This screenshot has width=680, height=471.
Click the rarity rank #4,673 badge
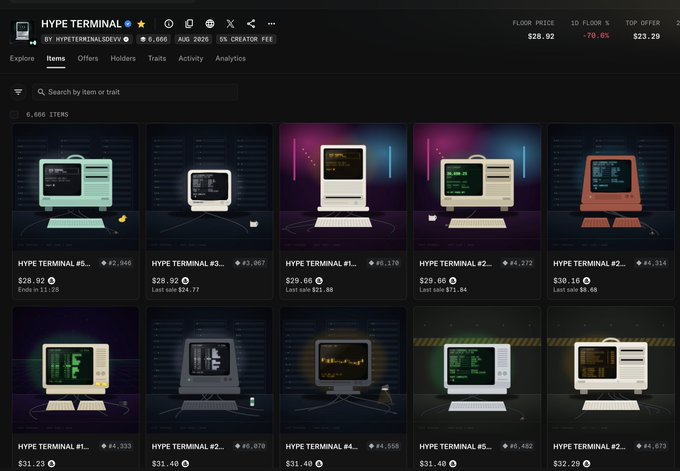(651, 446)
